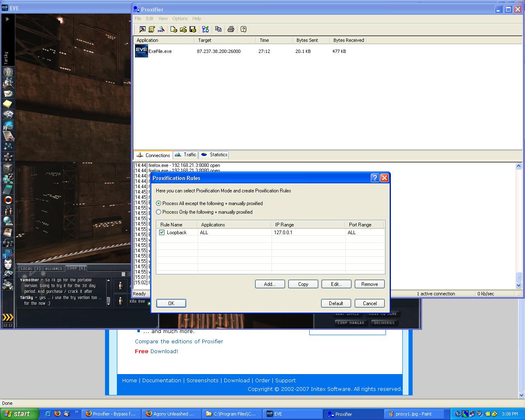525x420 pixels.
Task: Launch Internet Explorer from Quick Launch
Action: click(x=48, y=414)
